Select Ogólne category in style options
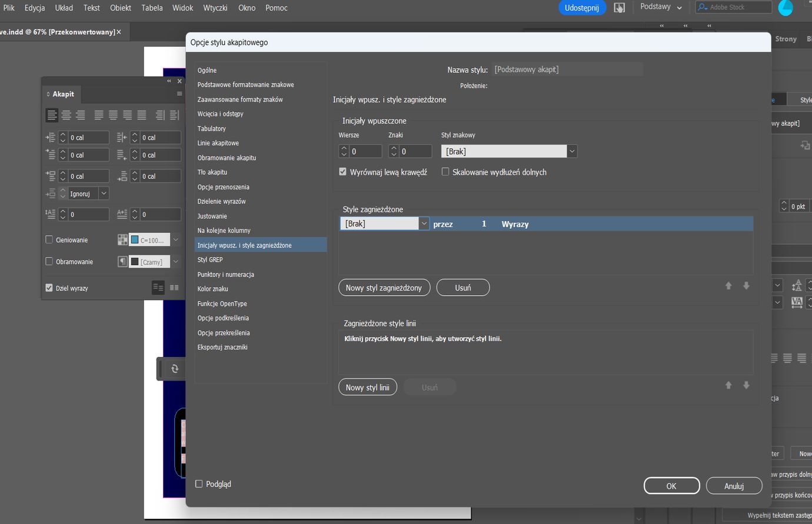Screen dimensions: 812x524 click(261, 70)
